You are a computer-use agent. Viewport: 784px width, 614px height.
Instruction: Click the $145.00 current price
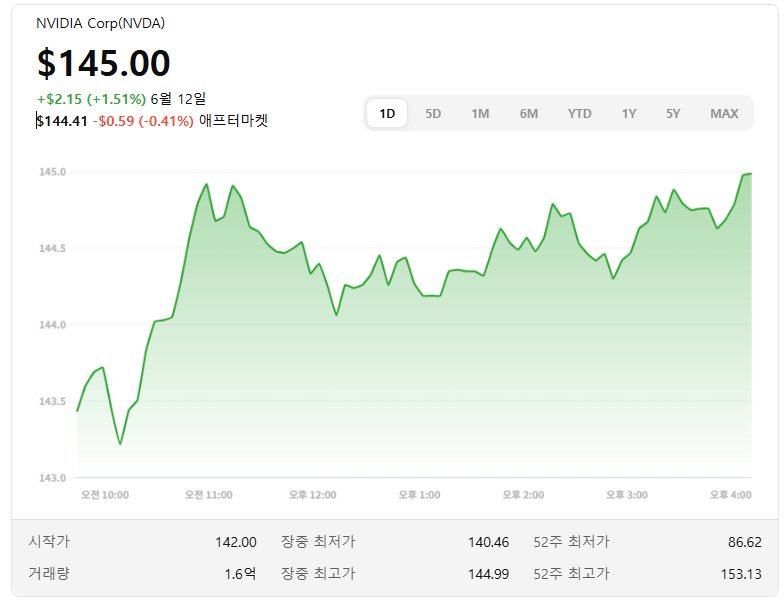click(104, 63)
